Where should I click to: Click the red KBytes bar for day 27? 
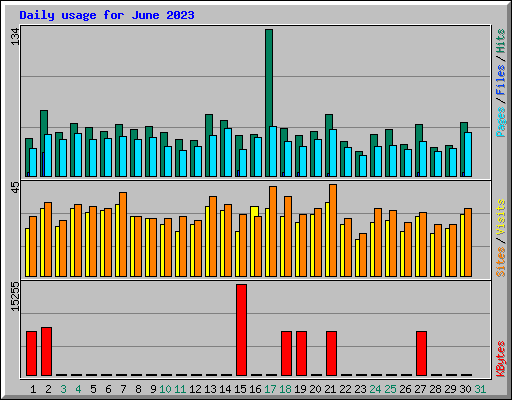(421, 353)
